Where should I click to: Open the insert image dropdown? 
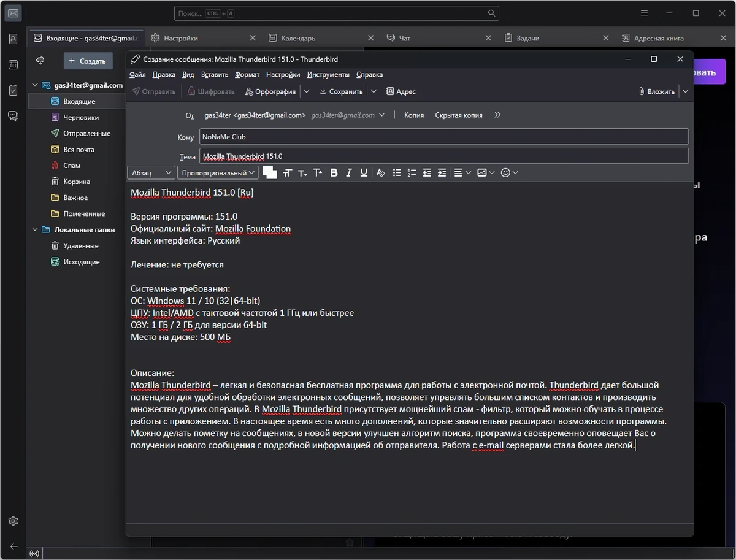point(486,173)
